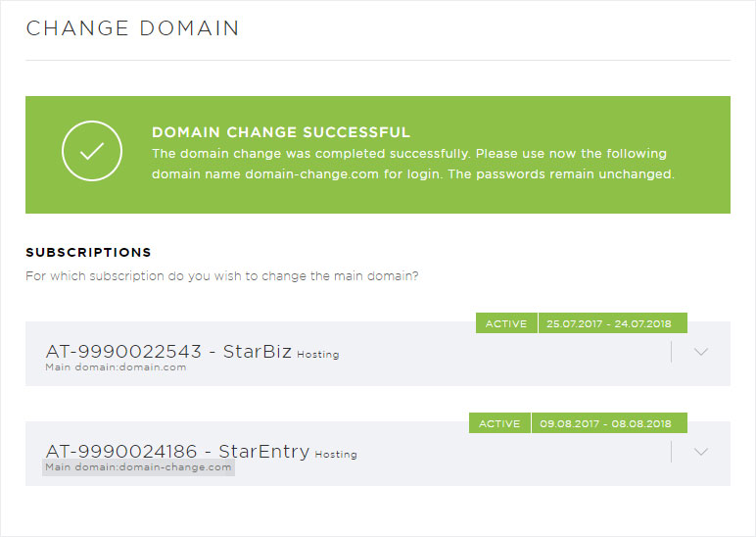Select the AT-9990022543 StarBiz subscription row
This screenshot has height=537, width=756.
click(378, 354)
